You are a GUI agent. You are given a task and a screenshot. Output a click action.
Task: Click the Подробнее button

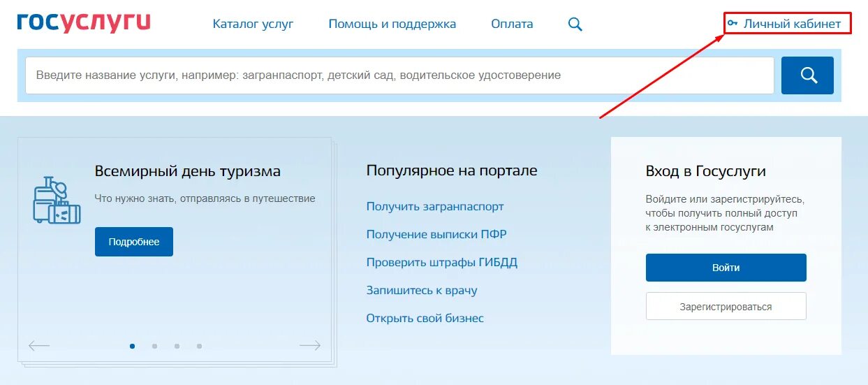tap(134, 242)
